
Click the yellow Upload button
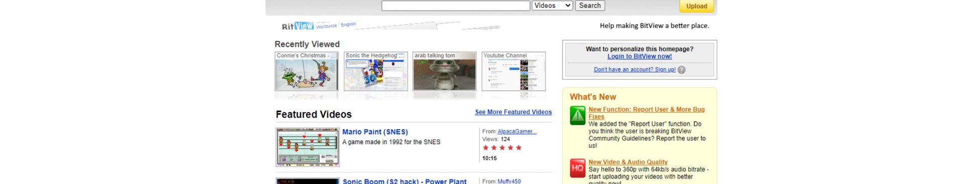pyautogui.click(x=697, y=6)
